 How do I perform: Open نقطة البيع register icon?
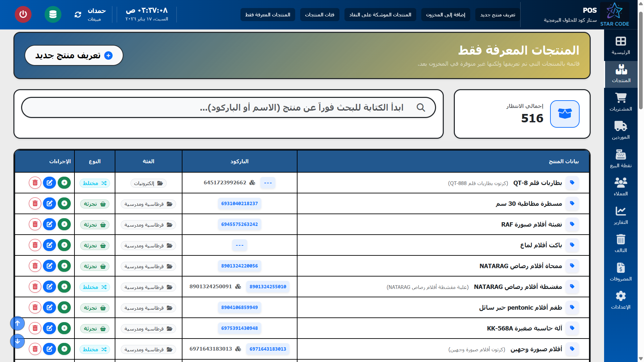pyautogui.click(x=621, y=159)
